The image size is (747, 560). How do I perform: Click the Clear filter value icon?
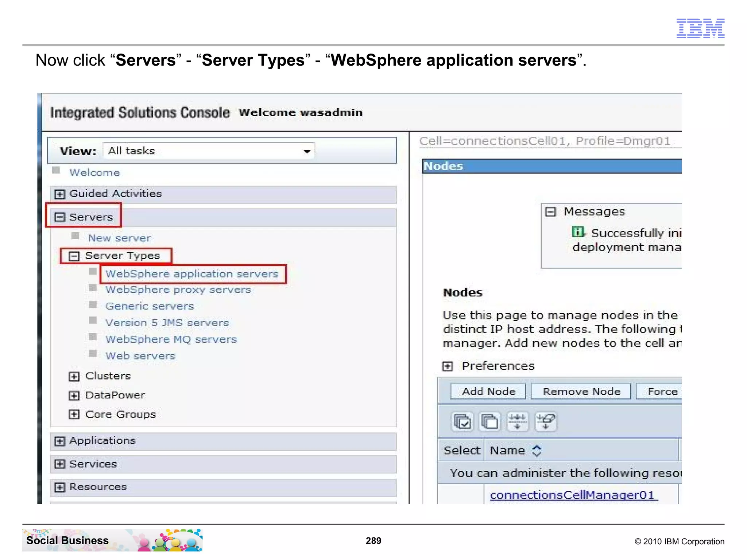(546, 422)
